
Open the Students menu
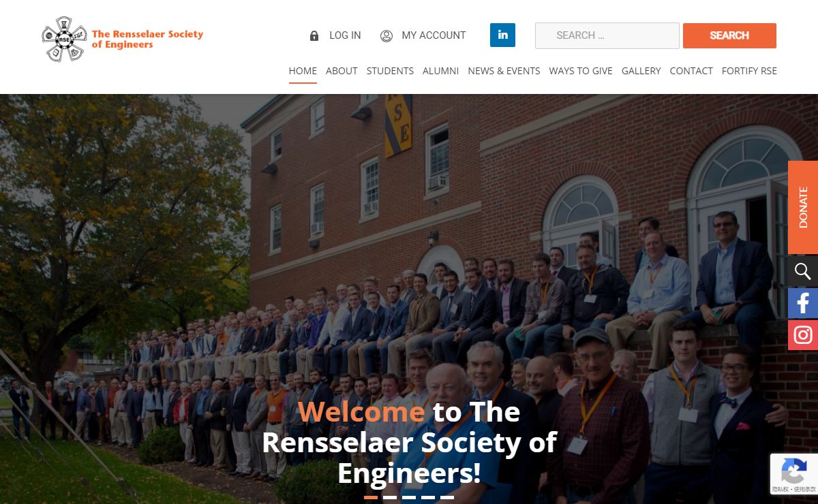(390, 71)
